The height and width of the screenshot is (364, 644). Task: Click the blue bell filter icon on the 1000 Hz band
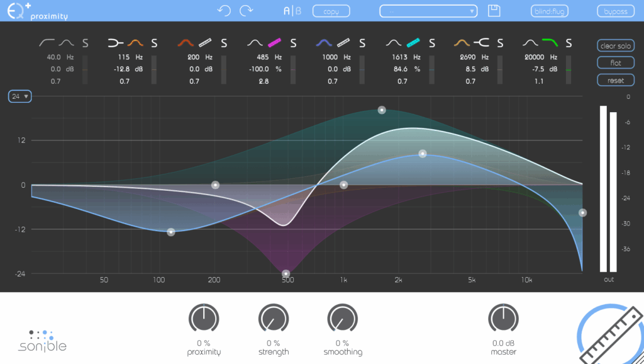pos(324,42)
